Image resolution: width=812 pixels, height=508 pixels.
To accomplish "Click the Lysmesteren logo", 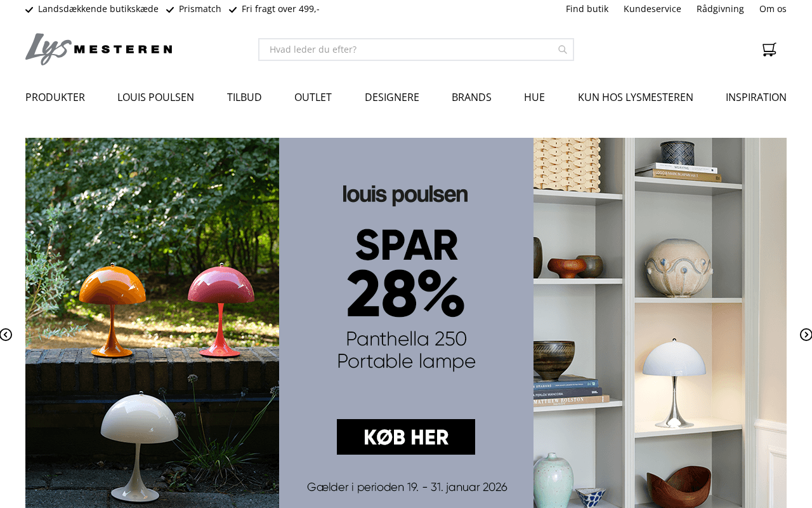I will point(99,49).
